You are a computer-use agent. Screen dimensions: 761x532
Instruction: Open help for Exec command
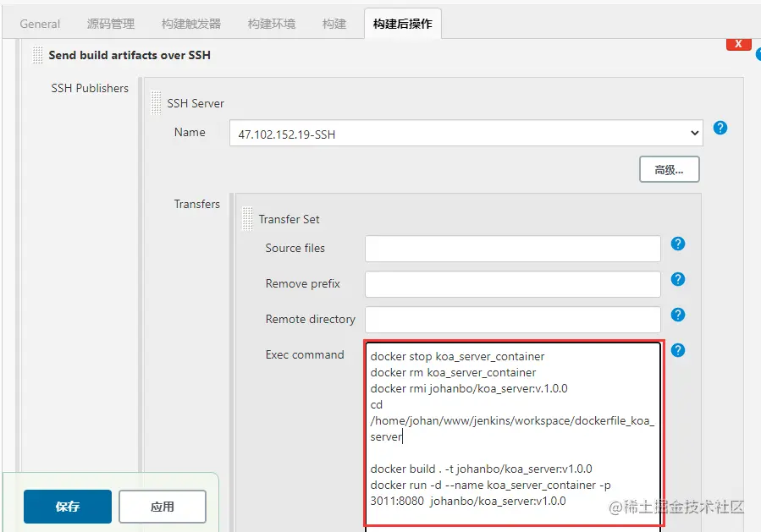tap(676, 350)
